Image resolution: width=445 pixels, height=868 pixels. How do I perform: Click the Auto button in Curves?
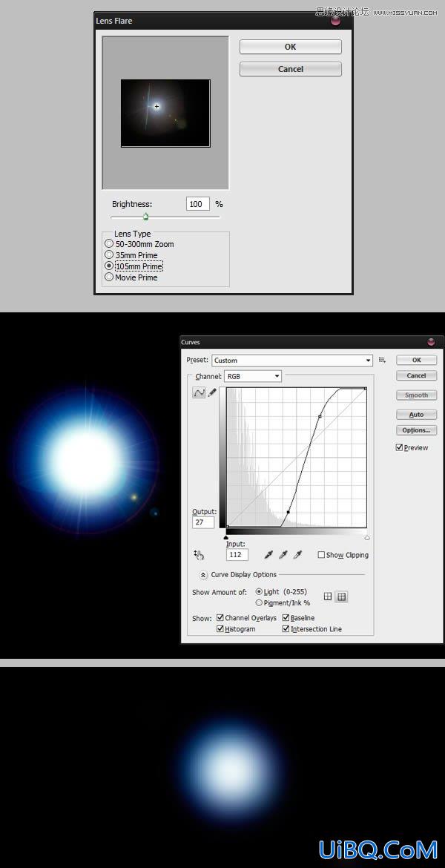pyautogui.click(x=417, y=415)
